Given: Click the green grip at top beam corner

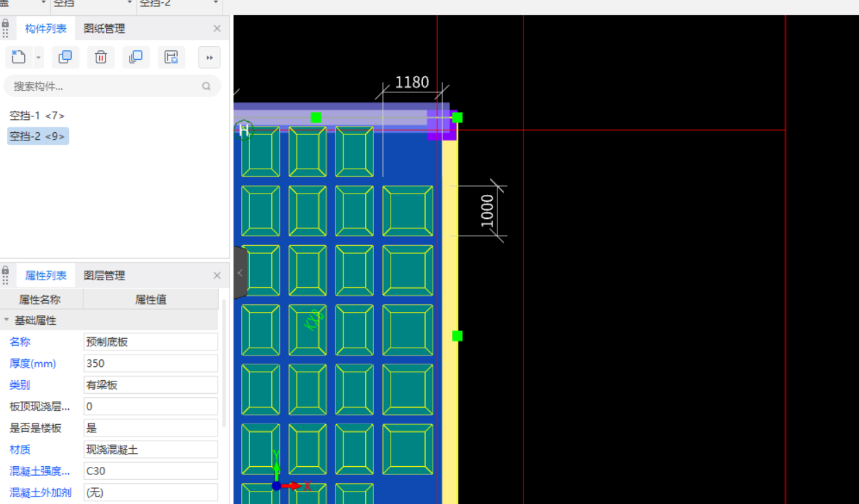Looking at the screenshot, I should pyautogui.click(x=457, y=118).
